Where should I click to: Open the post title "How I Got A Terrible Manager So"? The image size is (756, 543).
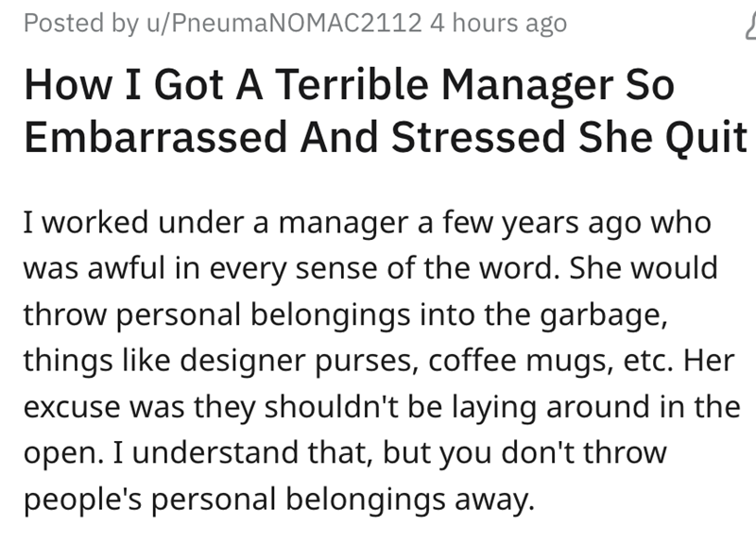349,86
